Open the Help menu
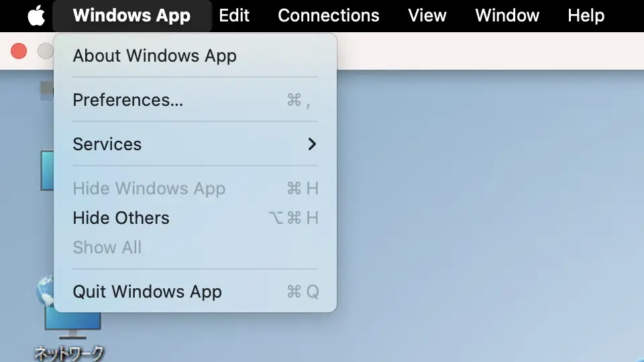 click(x=586, y=15)
